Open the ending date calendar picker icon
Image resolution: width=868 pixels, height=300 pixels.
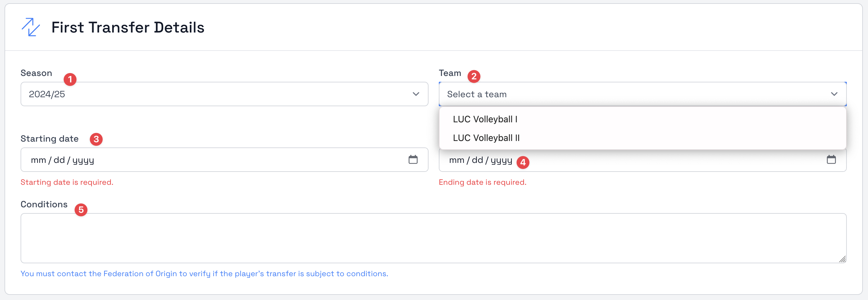point(831,160)
